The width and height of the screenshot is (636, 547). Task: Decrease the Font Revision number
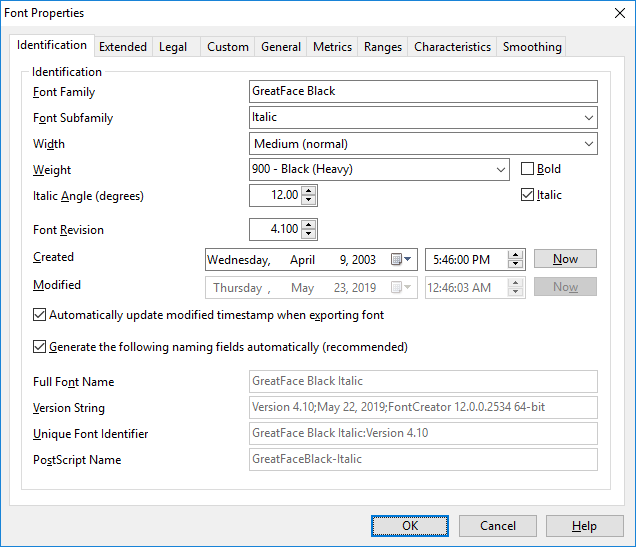click(309, 235)
